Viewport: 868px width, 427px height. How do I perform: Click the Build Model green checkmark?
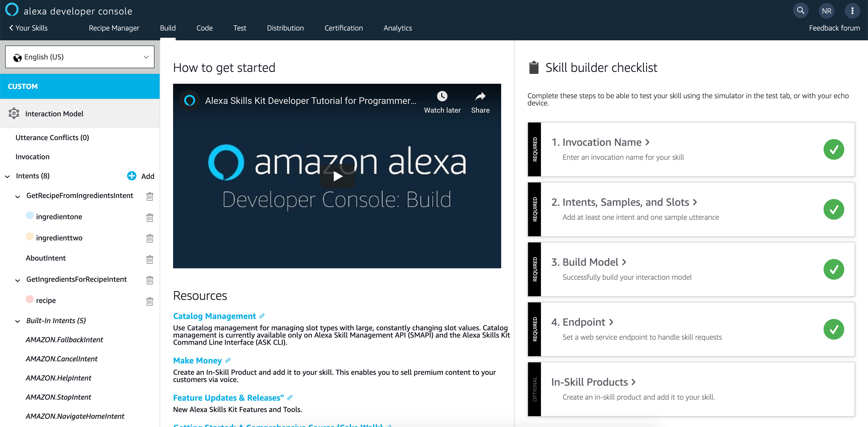[834, 269]
